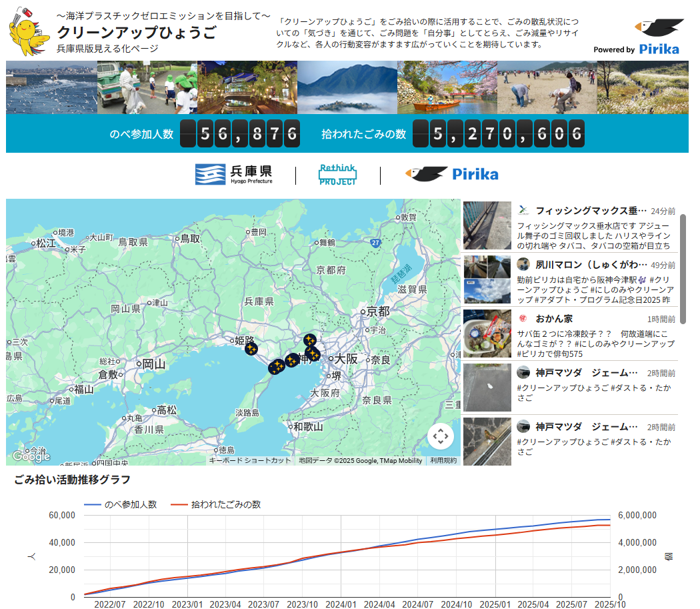Click the fence photo thumbnail in feed

click(x=487, y=225)
